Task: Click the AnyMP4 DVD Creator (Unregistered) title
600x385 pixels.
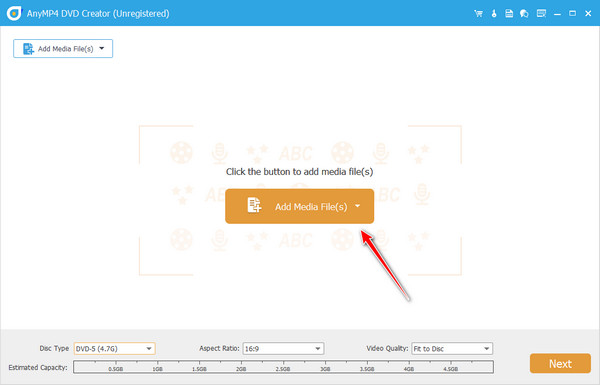Action: 98,14
